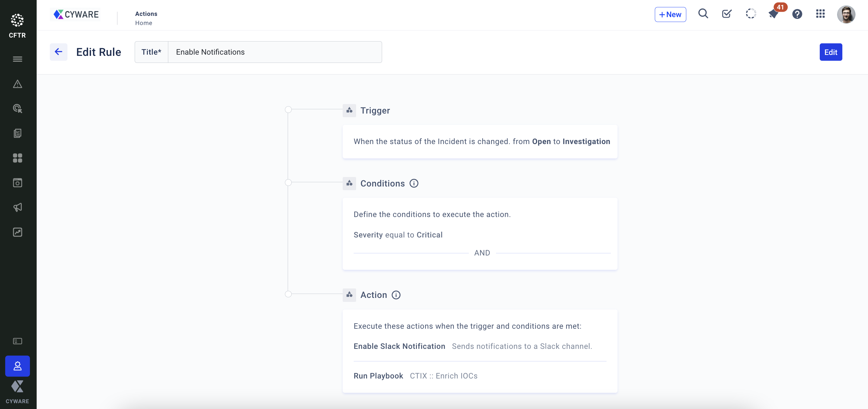Image resolution: width=868 pixels, height=409 pixels.
Task: Click the Home breadcrumb under Actions
Action: pyautogui.click(x=144, y=23)
